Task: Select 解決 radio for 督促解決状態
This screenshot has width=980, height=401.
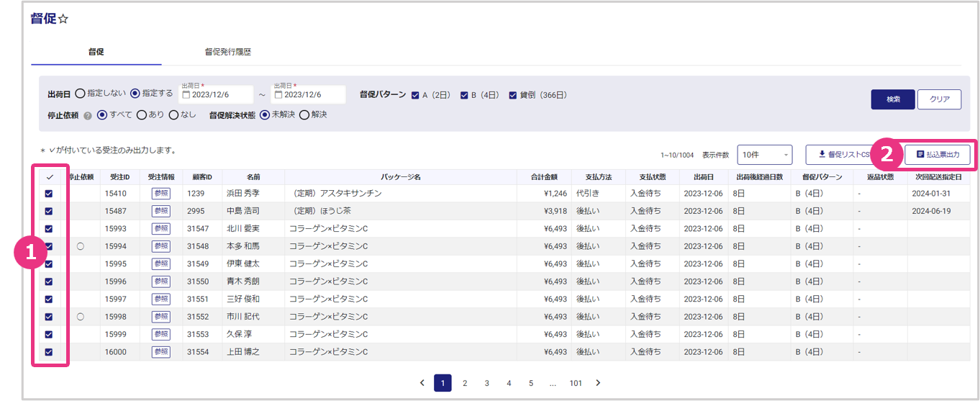Action: (x=304, y=114)
